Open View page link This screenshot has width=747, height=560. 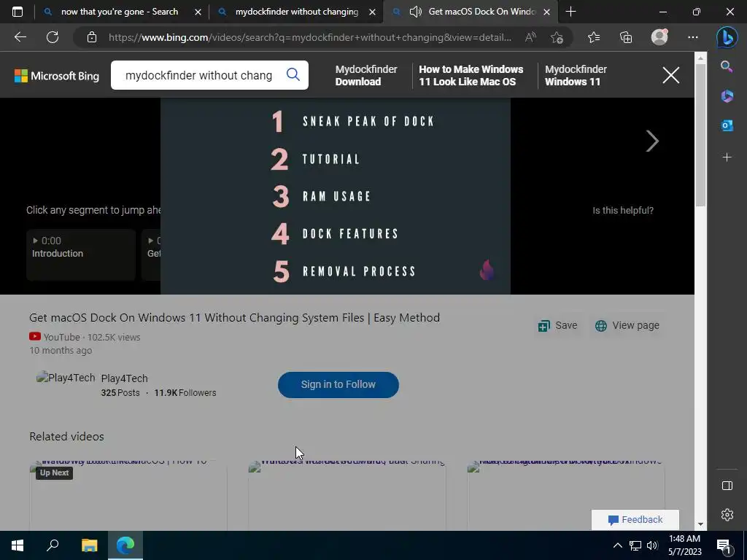627,326
